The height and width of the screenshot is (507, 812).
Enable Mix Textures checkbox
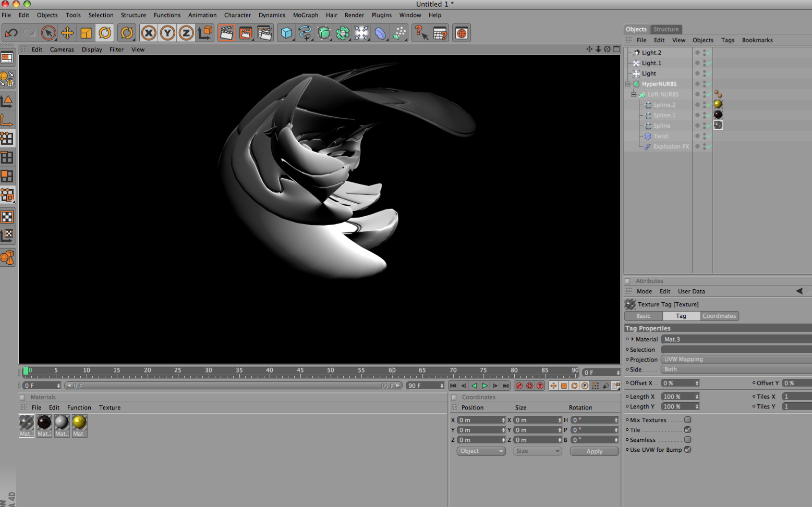click(x=688, y=420)
